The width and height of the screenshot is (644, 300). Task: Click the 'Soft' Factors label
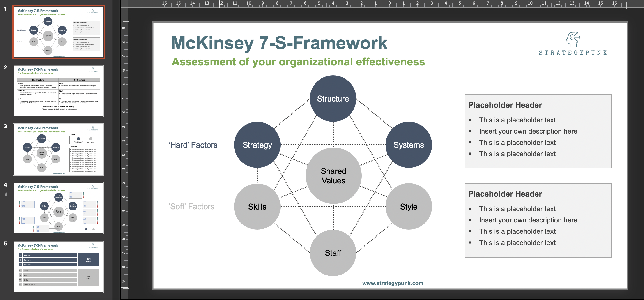click(x=191, y=206)
